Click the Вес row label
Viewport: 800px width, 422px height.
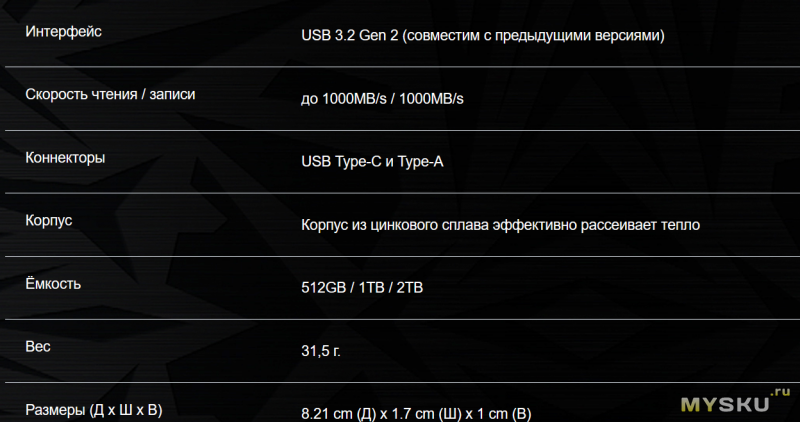pos(37,346)
